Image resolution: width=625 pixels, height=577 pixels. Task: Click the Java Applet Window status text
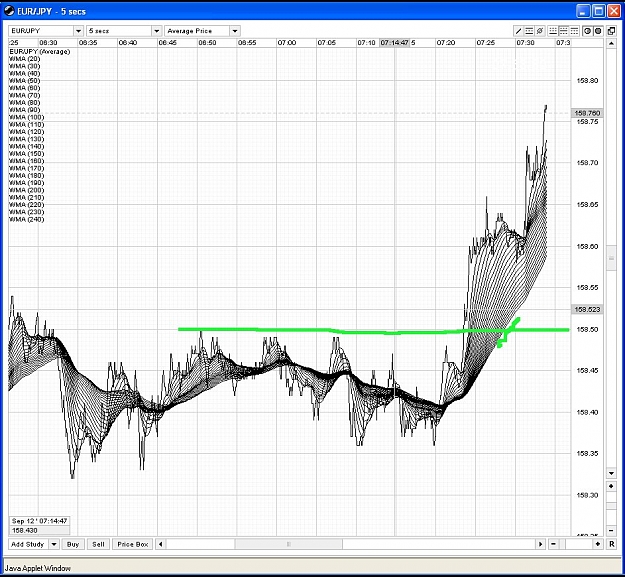(37, 568)
